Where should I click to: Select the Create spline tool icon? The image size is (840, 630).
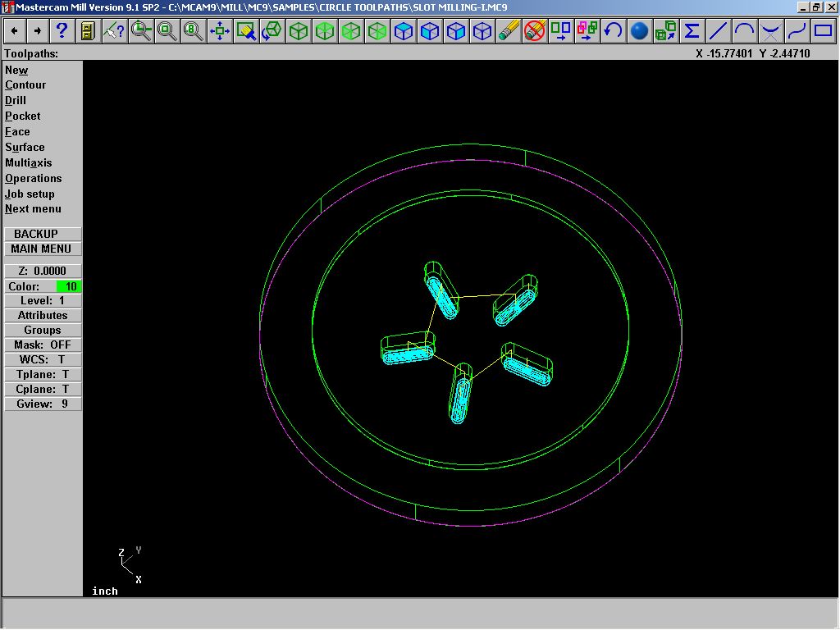[x=797, y=31]
